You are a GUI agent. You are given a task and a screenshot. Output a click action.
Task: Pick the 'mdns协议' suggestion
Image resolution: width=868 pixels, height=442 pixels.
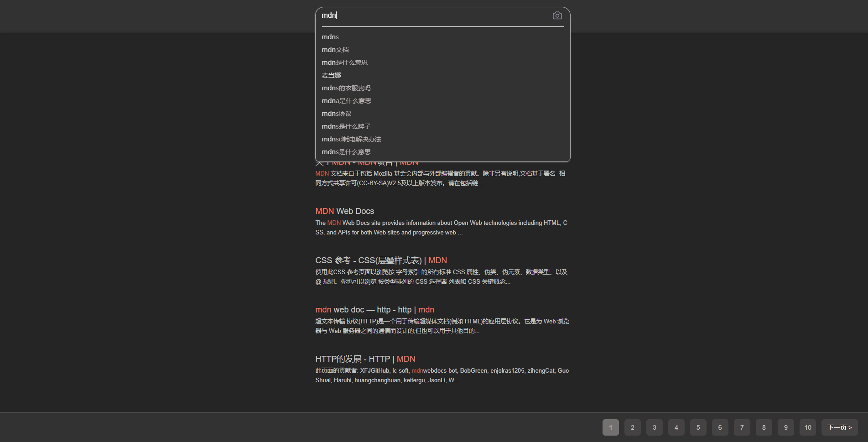(337, 114)
